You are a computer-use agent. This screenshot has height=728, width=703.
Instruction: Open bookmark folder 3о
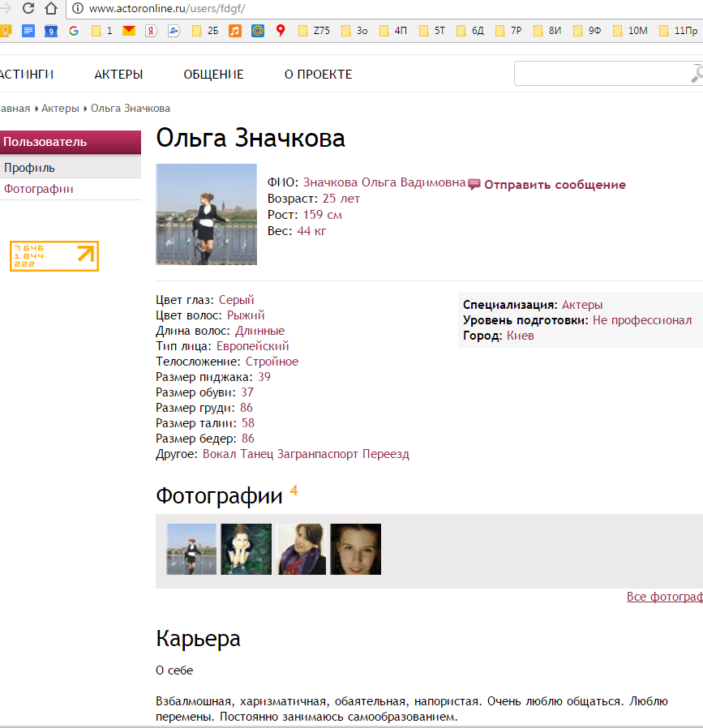(354, 31)
